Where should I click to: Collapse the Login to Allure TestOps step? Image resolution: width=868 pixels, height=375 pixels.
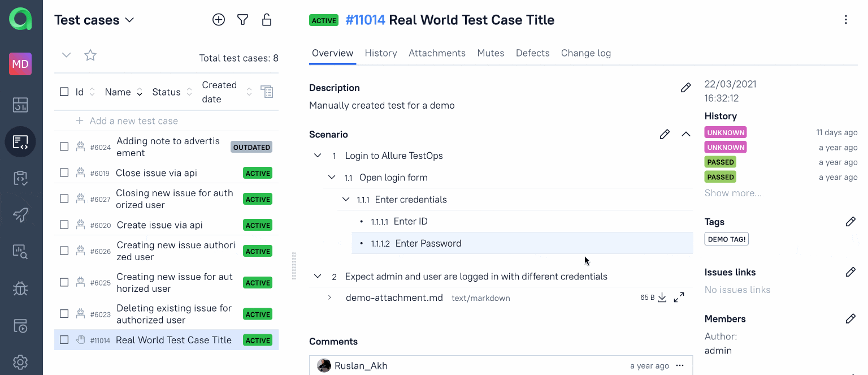click(318, 156)
